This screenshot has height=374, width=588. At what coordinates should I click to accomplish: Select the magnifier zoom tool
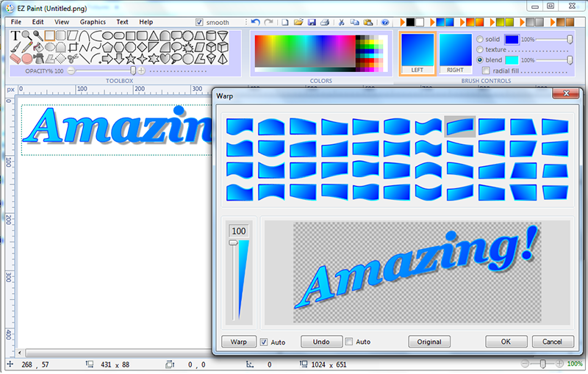[x=26, y=35]
